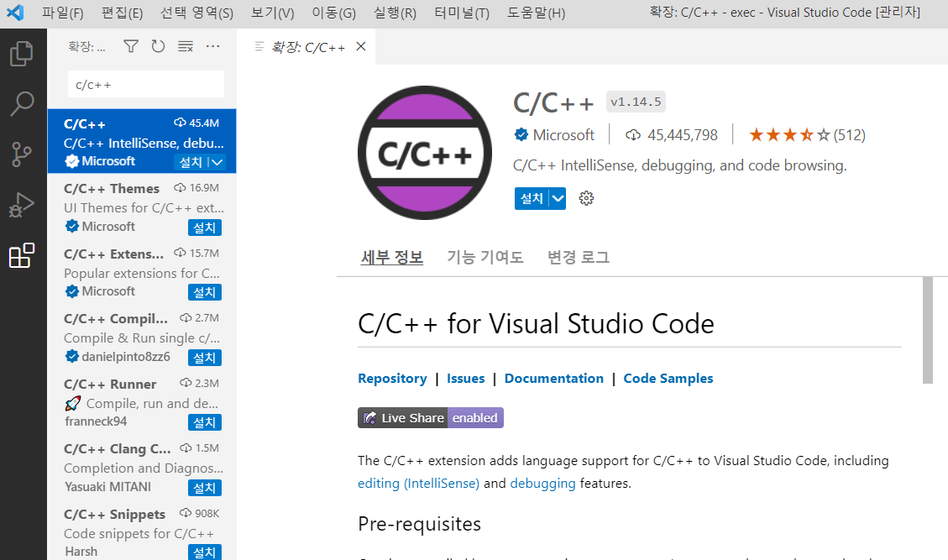The width and height of the screenshot is (948, 560).
Task: Select the C/C++ Themes list item
Action: pos(142,207)
